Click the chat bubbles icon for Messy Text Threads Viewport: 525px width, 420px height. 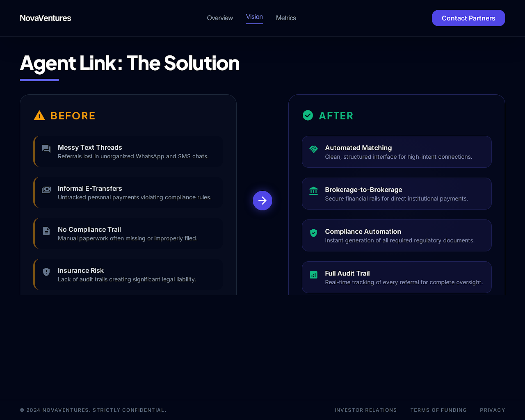pos(46,148)
